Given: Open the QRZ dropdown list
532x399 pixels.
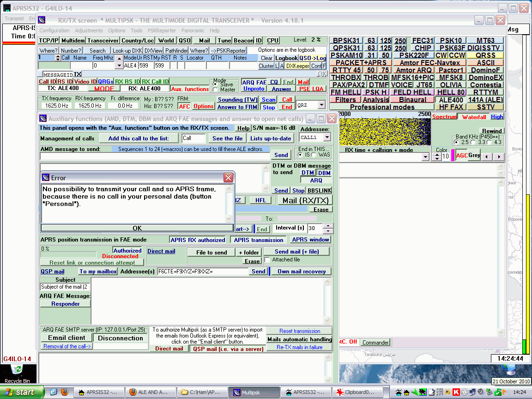Looking at the screenshot, I should 321,105.
